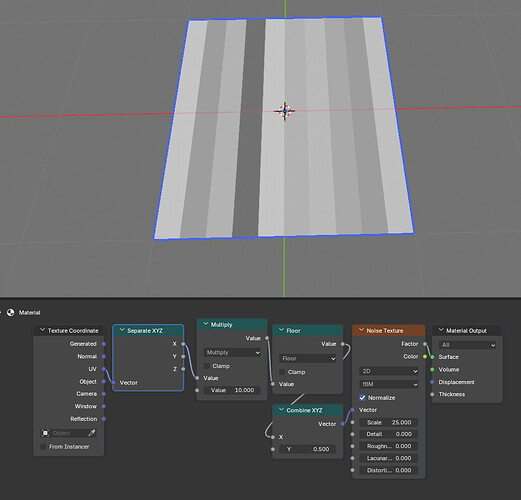Click the 3D cursor in the viewport

click(x=284, y=111)
